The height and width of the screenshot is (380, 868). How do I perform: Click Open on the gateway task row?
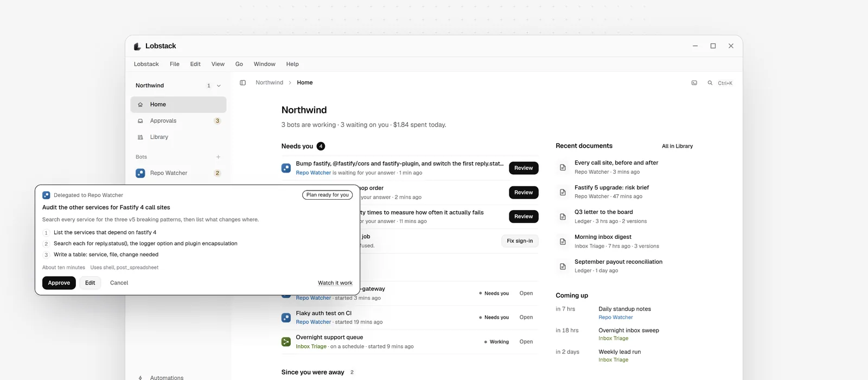[526, 293]
